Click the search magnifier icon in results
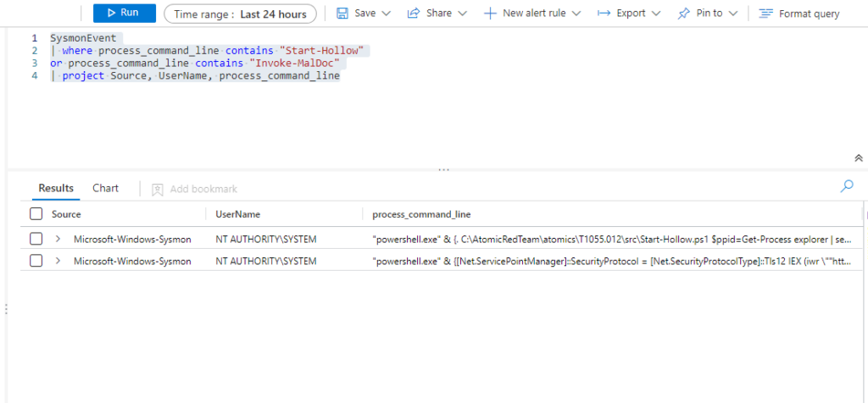This screenshot has width=868, height=403. 846,186
